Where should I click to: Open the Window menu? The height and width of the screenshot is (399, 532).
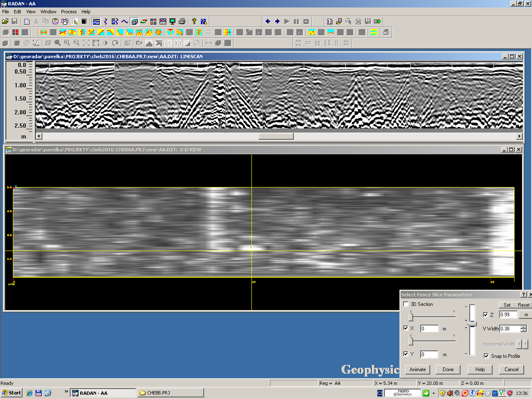coord(48,12)
